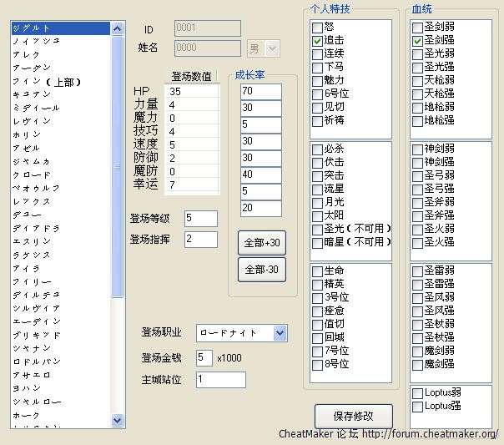Select クロード in the character list
Image resolution: width=504 pixels, height=445 pixels.
[x=32, y=174]
